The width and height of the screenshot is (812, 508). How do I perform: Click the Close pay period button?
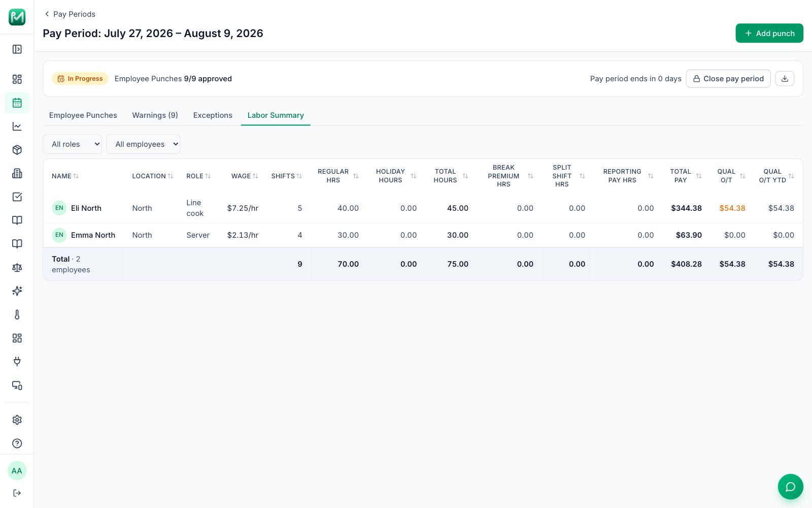coord(728,79)
